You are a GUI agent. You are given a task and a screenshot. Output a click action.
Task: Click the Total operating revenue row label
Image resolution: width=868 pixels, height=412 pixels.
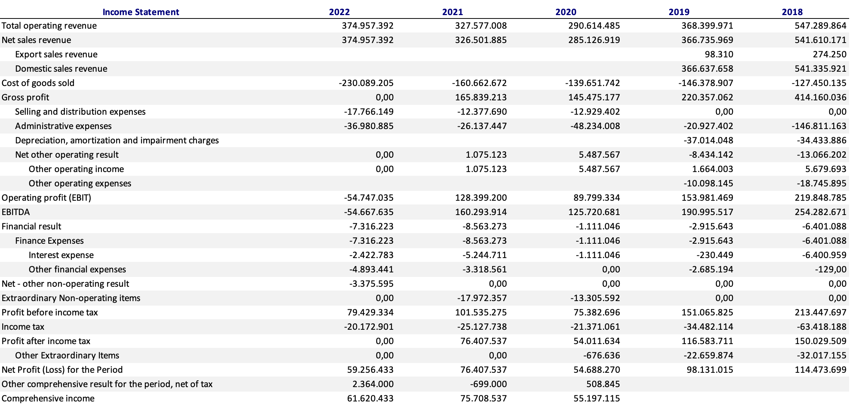tap(49, 26)
